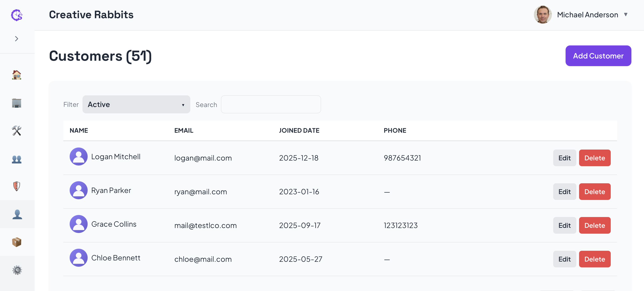Select the hammer and wrench tools icon
This screenshot has height=291, width=644.
17,131
